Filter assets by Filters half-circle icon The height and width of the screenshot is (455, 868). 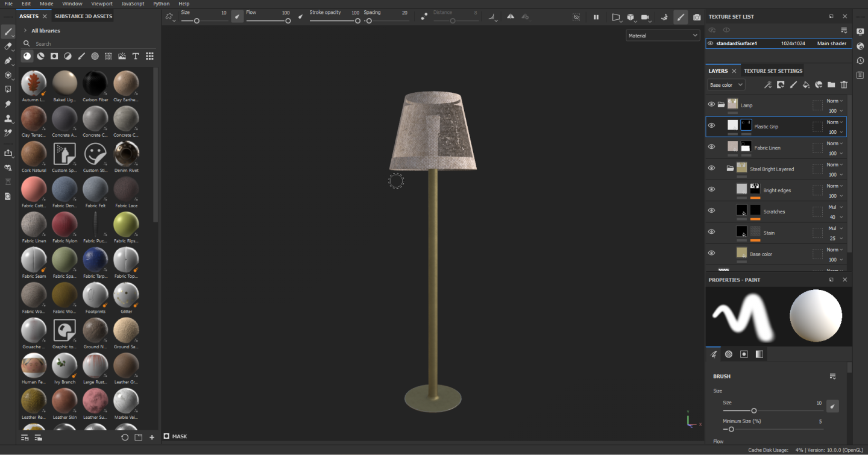tap(68, 56)
